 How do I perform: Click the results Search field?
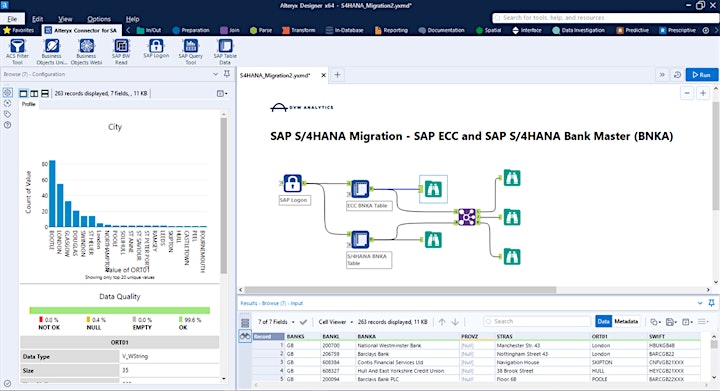(x=538, y=321)
